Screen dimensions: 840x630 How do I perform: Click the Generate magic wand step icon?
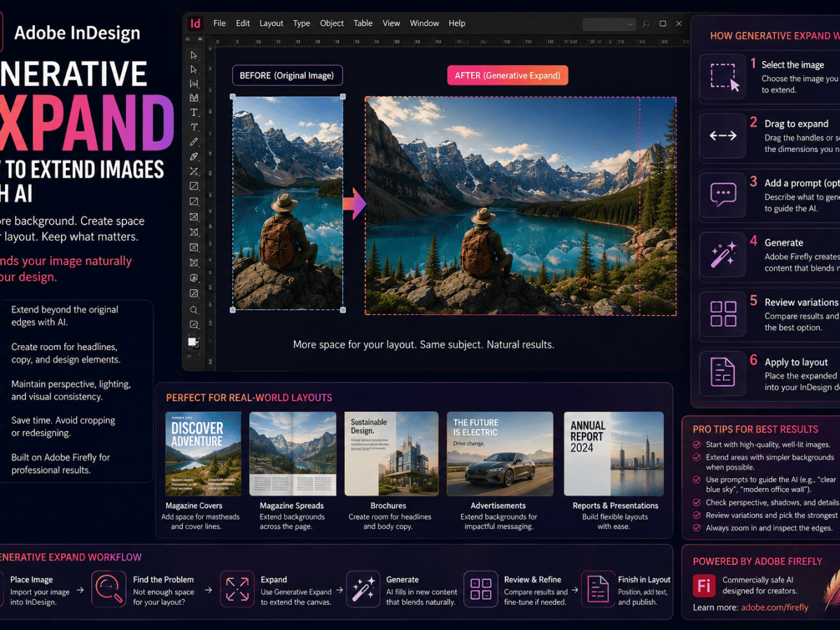pyautogui.click(x=723, y=254)
